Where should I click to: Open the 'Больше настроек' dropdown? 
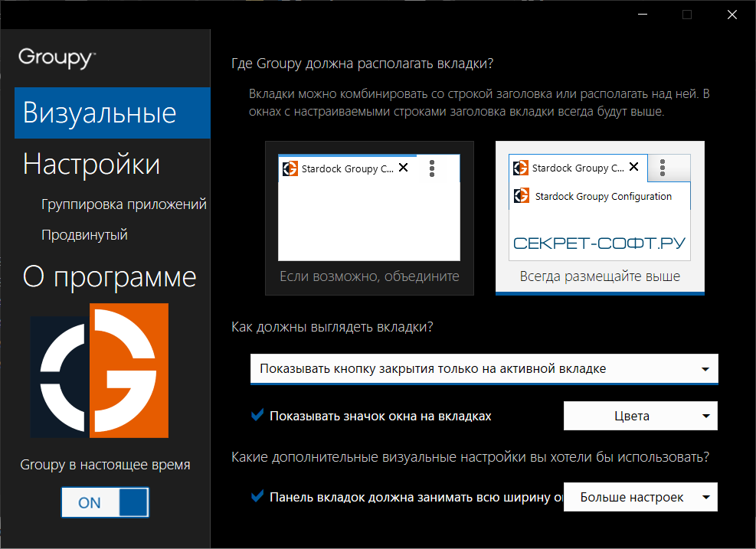pos(640,497)
